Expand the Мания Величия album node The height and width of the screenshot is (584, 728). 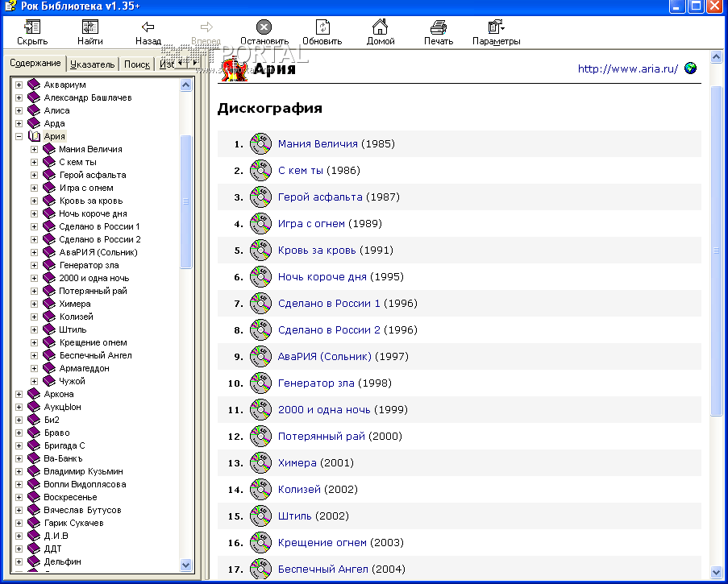coord(34,149)
